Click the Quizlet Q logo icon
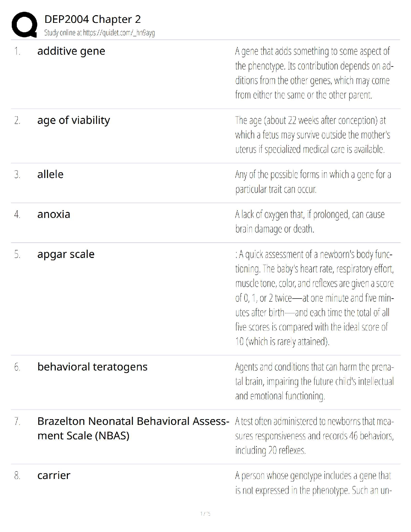411x532 pixels. (x=24, y=25)
